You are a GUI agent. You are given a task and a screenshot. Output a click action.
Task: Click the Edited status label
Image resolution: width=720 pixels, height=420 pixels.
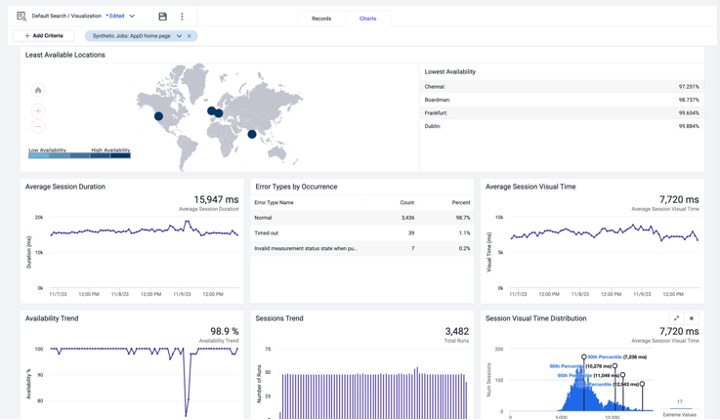click(115, 16)
